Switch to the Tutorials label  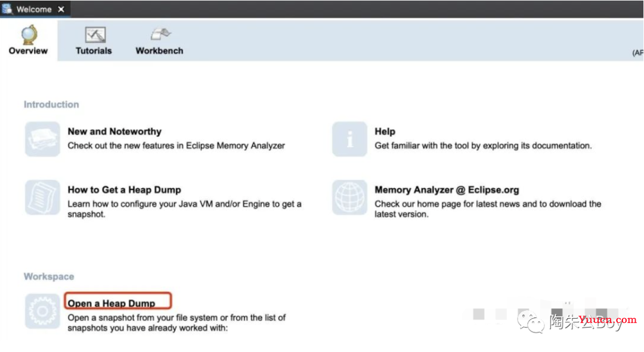94,51
